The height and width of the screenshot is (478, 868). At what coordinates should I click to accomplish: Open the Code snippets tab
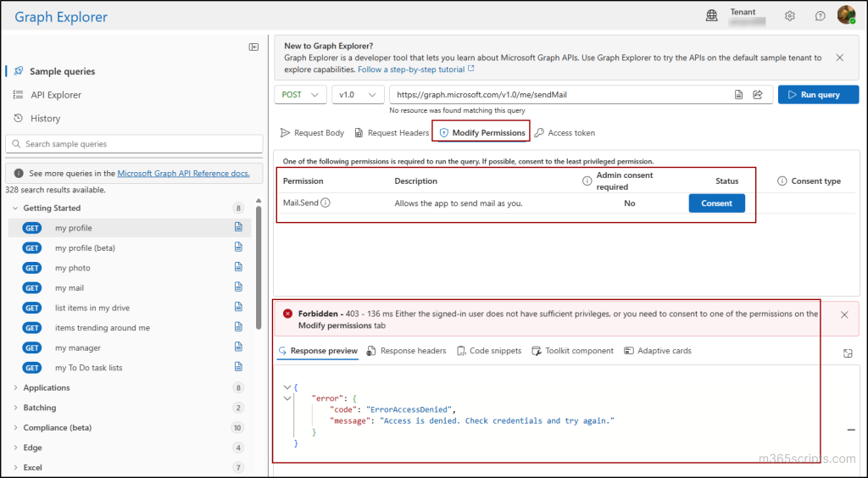click(489, 351)
